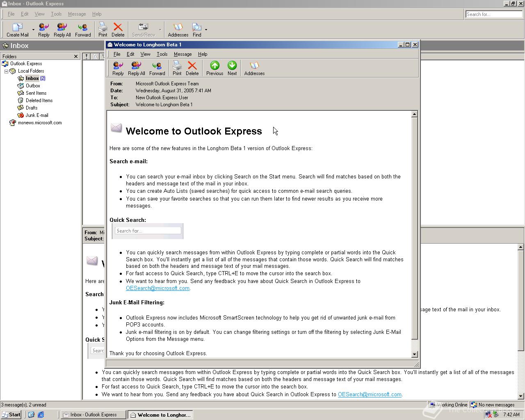Click Send/Recv toolbar button

pos(144,30)
